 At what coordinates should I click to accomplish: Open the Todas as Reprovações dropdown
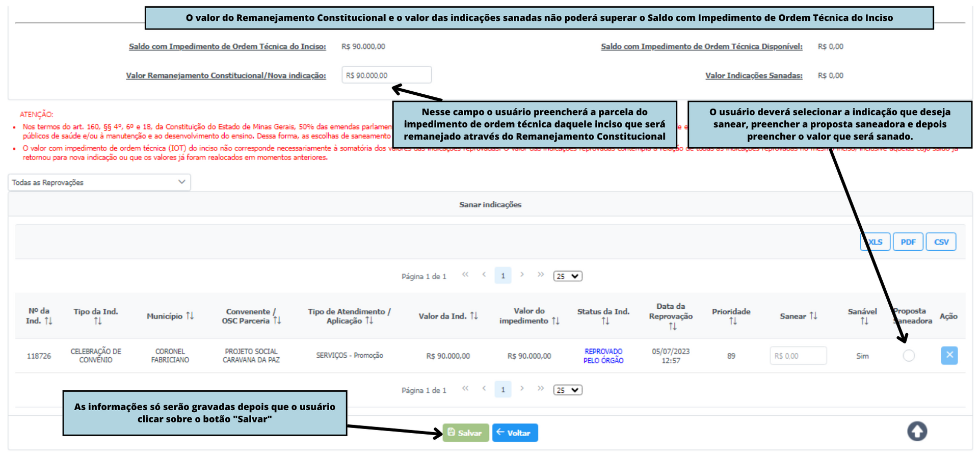coord(99,182)
